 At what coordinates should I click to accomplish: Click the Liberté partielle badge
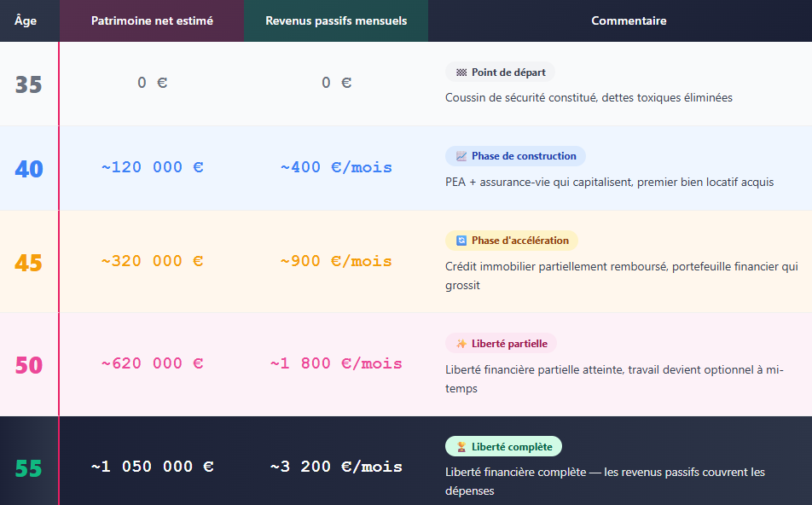point(501,344)
